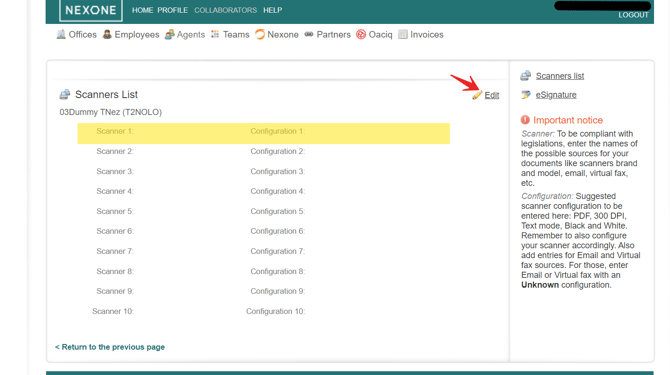The height and width of the screenshot is (375, 670).
Task: Open the Scanners list sidebar link
Action: coord(560,76)
